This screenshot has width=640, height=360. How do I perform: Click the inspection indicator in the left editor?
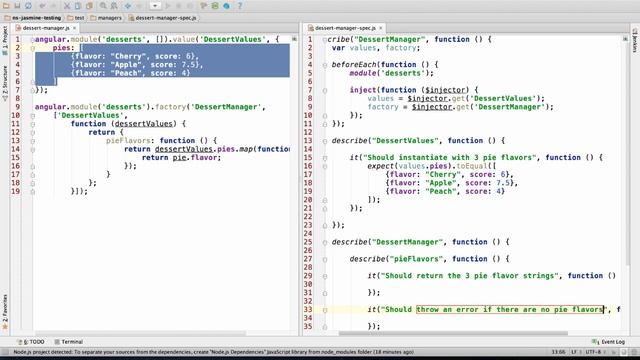point(294,39)
